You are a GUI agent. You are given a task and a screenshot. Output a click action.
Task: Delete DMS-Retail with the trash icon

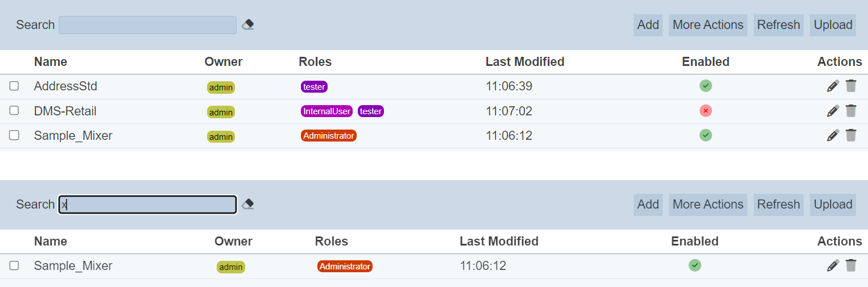pyautogui.click(x=851, y=111)
